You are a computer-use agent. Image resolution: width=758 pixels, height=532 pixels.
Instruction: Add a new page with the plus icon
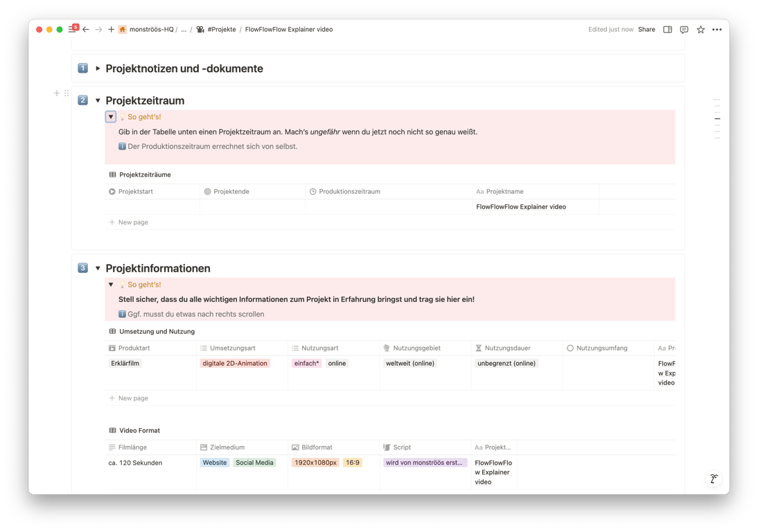click(111, 30)
